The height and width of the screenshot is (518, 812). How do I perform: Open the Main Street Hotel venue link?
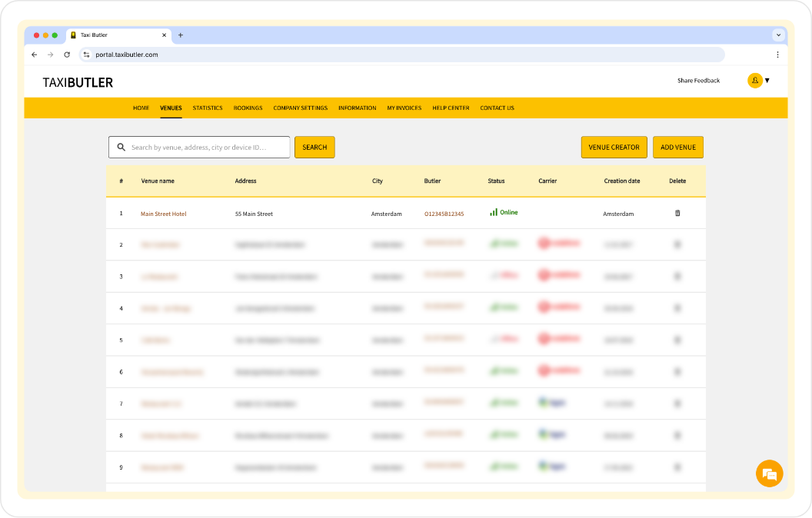(163, 214)
